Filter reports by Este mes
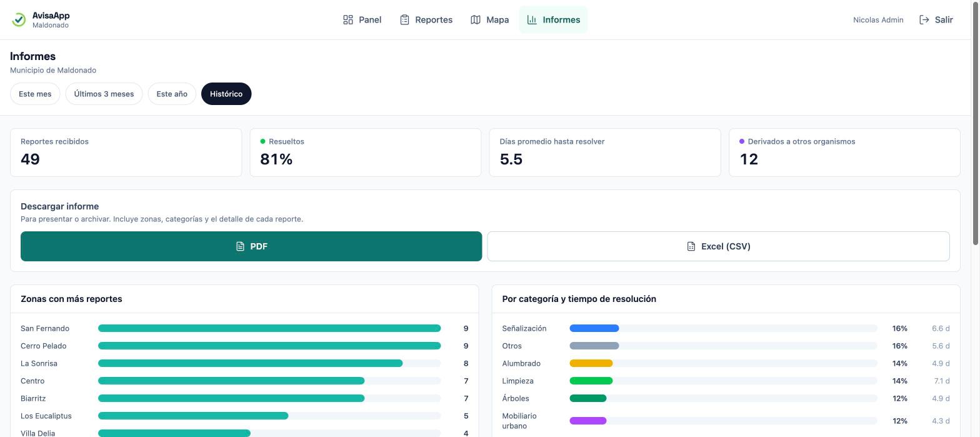 [35, 94]
